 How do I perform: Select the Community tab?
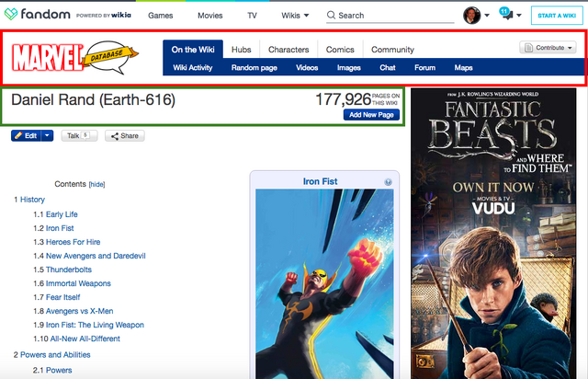[x=392, y=50]
